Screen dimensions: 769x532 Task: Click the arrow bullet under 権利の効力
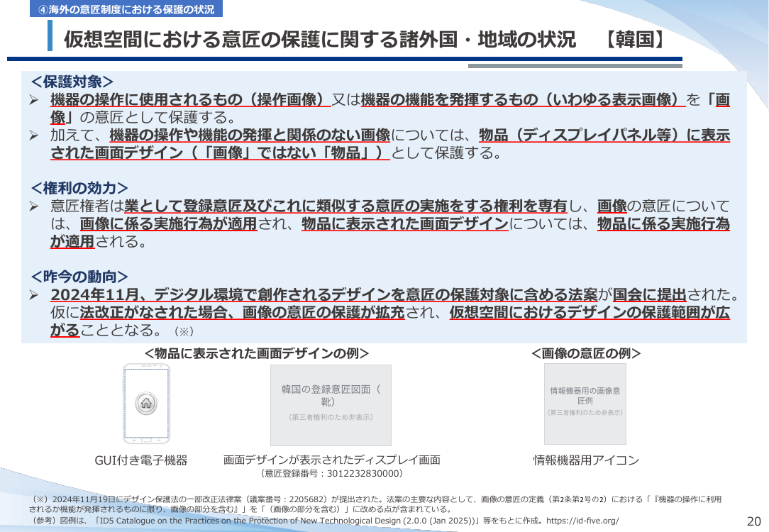pos(34,206)
